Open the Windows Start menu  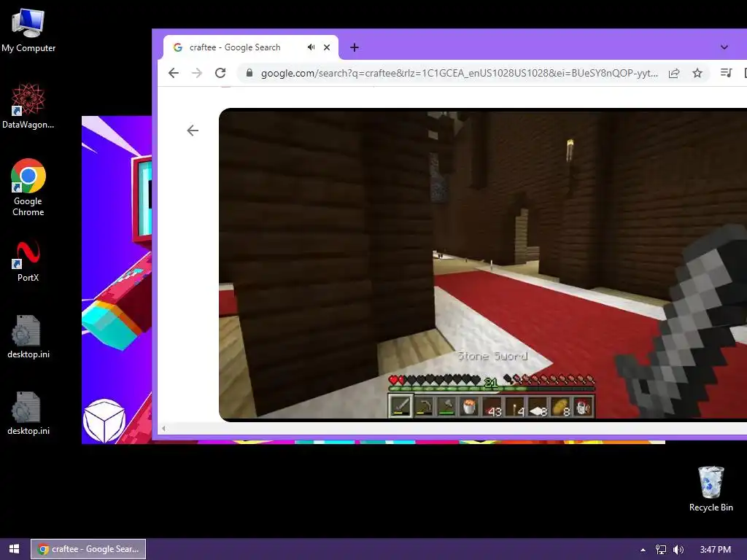point(15,549)
